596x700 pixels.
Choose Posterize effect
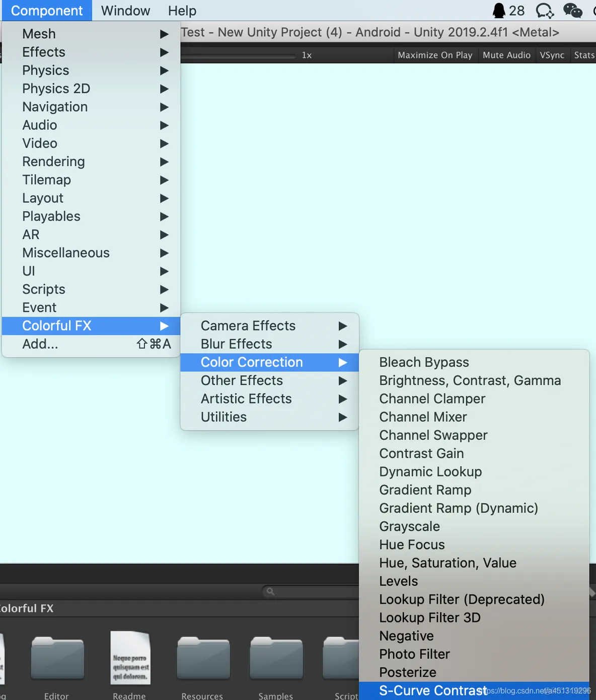pos(474,672)
